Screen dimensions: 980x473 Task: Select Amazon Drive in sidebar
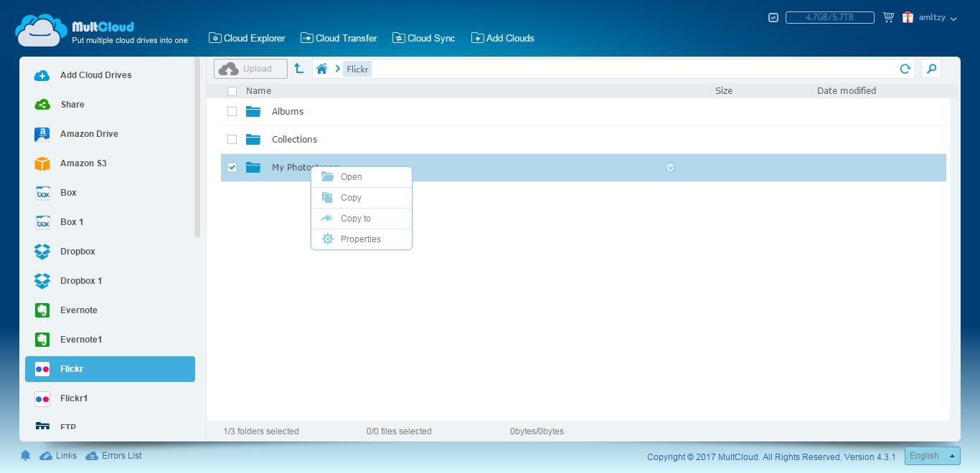point(110,134)
